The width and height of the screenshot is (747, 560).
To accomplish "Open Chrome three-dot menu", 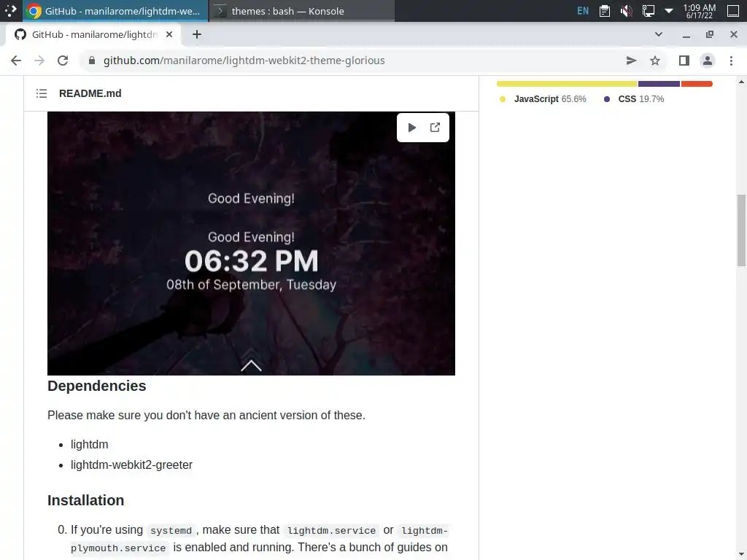I will click(x=731, y=61).
